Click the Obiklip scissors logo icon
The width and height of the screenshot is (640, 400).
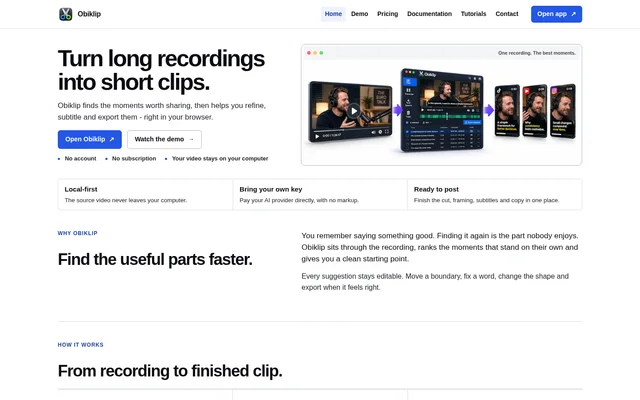tap(66, 14)
